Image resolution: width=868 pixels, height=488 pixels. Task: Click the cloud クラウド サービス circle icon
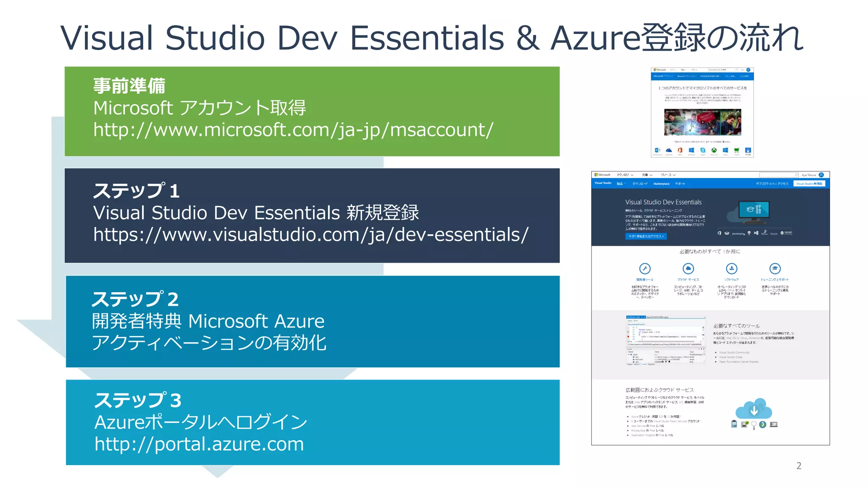[x=688, y=269]
